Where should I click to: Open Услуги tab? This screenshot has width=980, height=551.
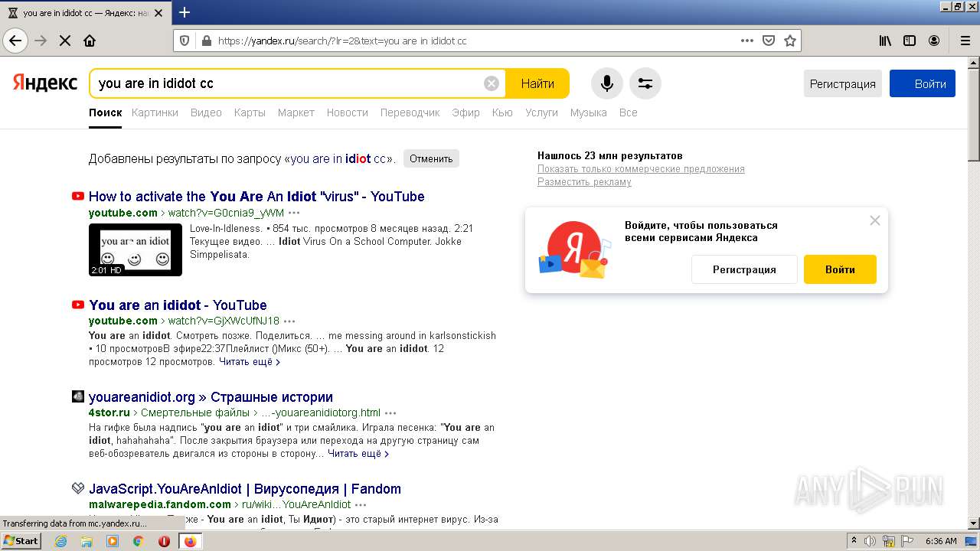(541, 112)
